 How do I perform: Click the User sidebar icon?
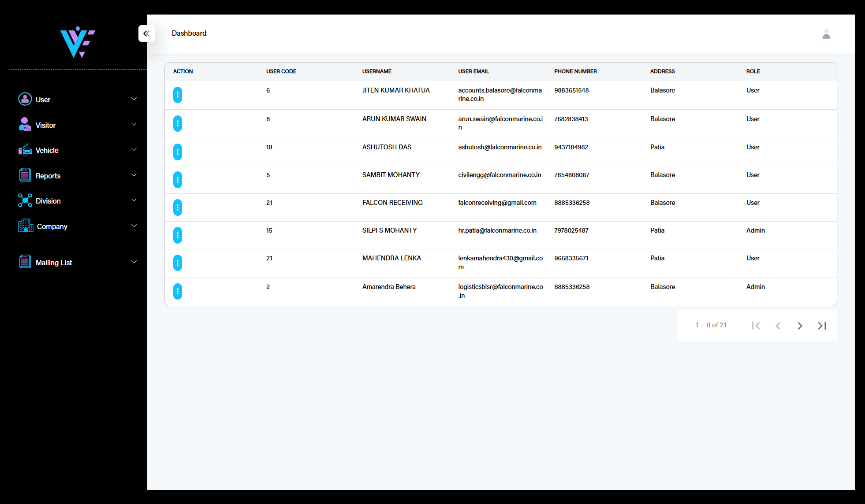click(x=25, y=99)
